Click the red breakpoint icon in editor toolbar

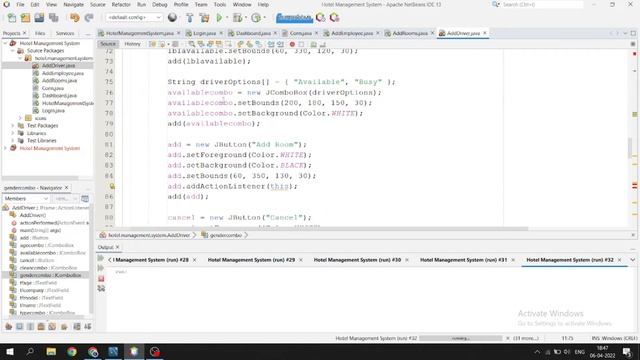click(x=292, y=44)
